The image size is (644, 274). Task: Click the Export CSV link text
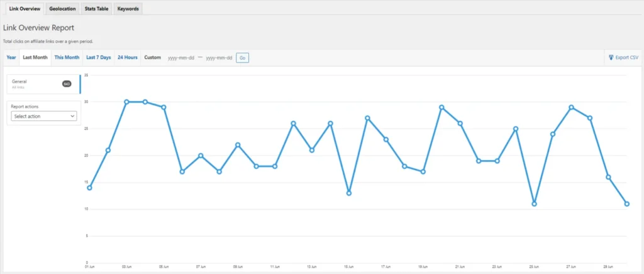pos(627,57)
